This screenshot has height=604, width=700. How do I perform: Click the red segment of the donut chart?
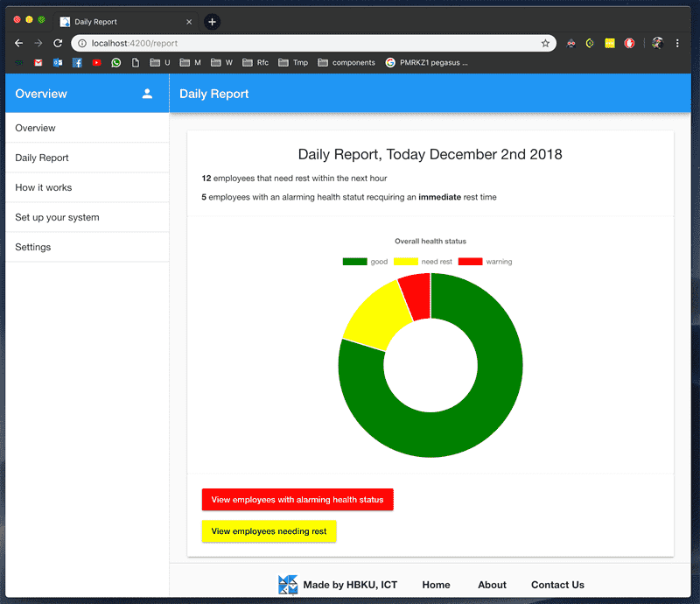click(x=416, y=297)
